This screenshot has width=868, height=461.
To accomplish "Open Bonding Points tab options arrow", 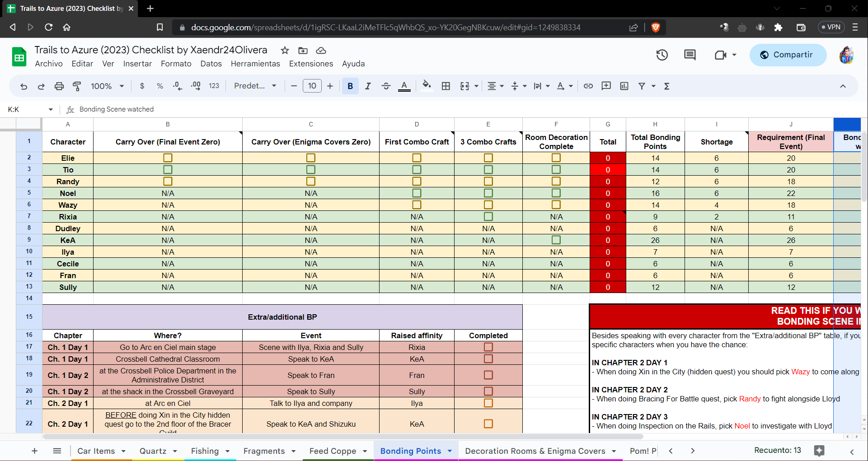I will (450, 451).
